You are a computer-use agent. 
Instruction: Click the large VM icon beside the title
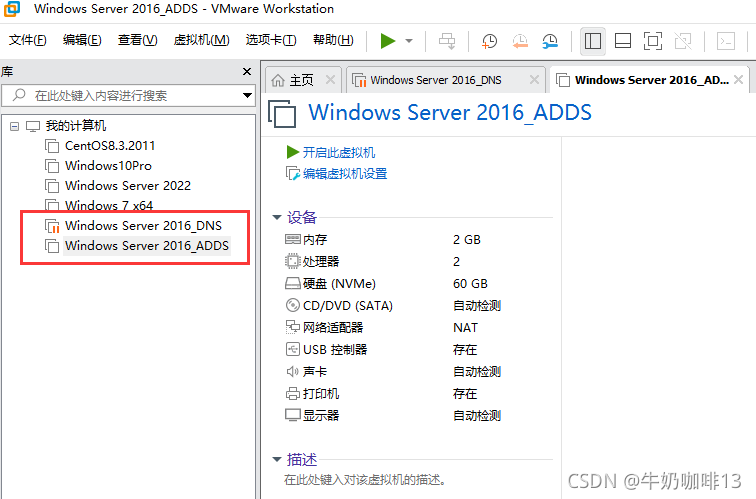pyautogui.click(x=282, y=114)
